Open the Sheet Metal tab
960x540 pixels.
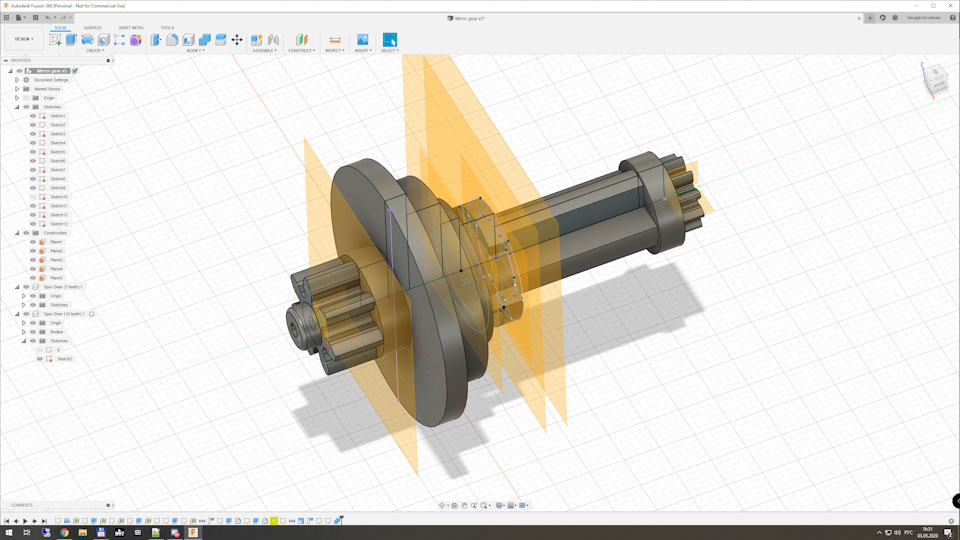[x=131, y=28]
